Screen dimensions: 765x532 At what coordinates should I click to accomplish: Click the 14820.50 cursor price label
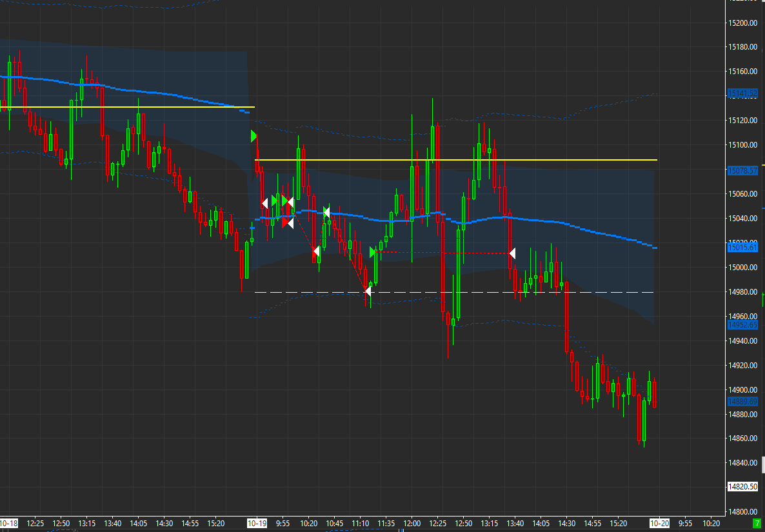click(742, 487)
